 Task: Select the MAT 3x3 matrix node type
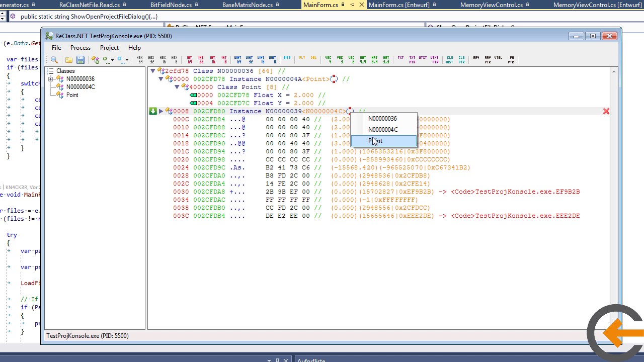[386, 60]
